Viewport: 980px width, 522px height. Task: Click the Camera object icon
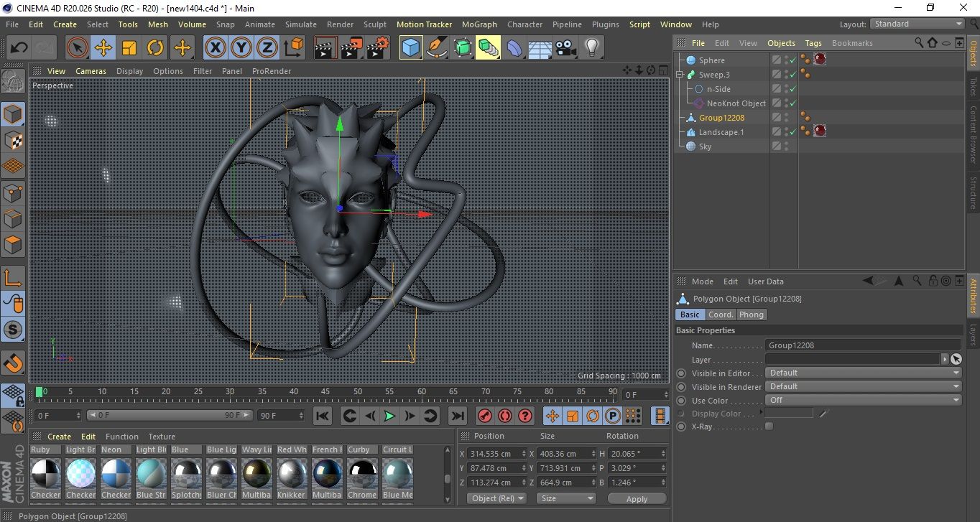(566, 48)
